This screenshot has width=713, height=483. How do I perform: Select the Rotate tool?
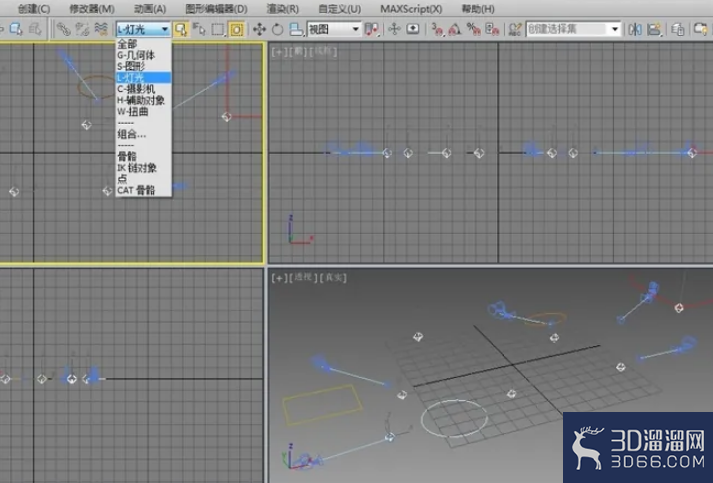[x=277, y=30]
